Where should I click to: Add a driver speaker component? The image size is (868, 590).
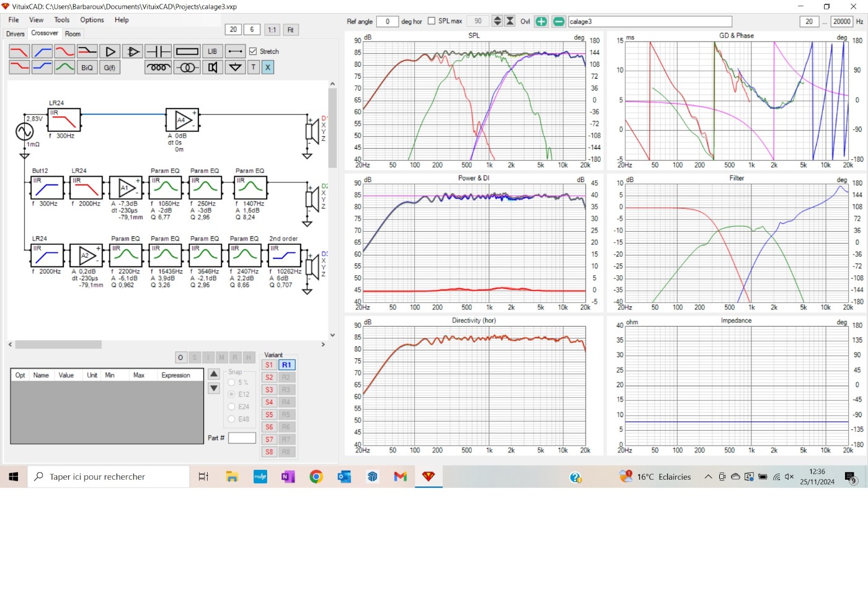(213, 68)
